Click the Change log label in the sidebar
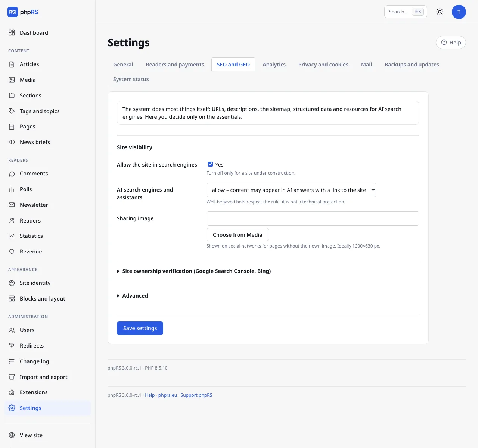This screenshot has width=478, height=448. point(34,361)
